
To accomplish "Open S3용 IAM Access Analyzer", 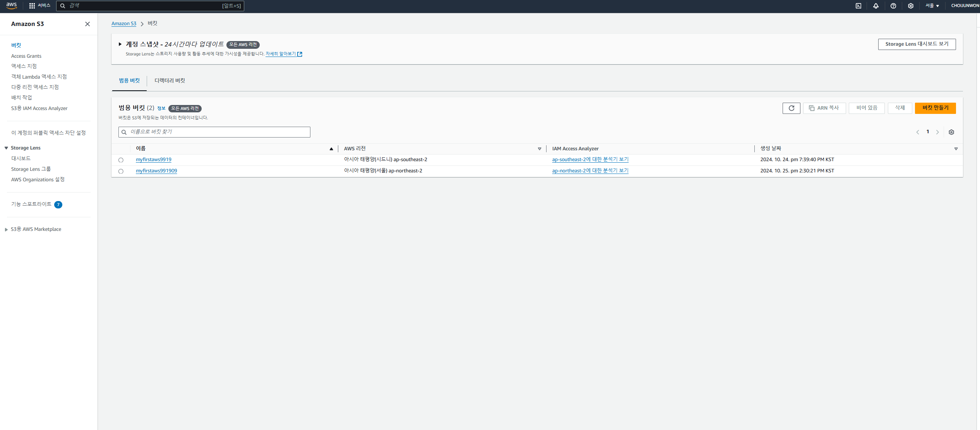I will point(39,108).
